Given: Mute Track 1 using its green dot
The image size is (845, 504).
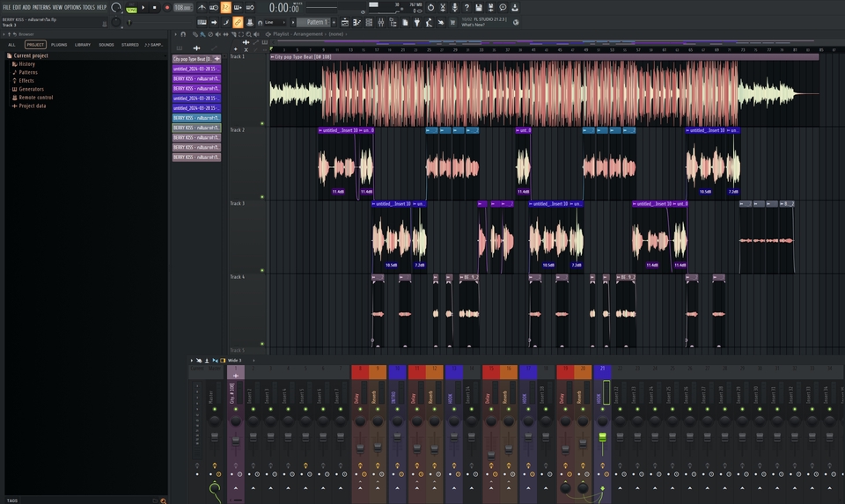Looking at the screenshot, I should point(262,123).
